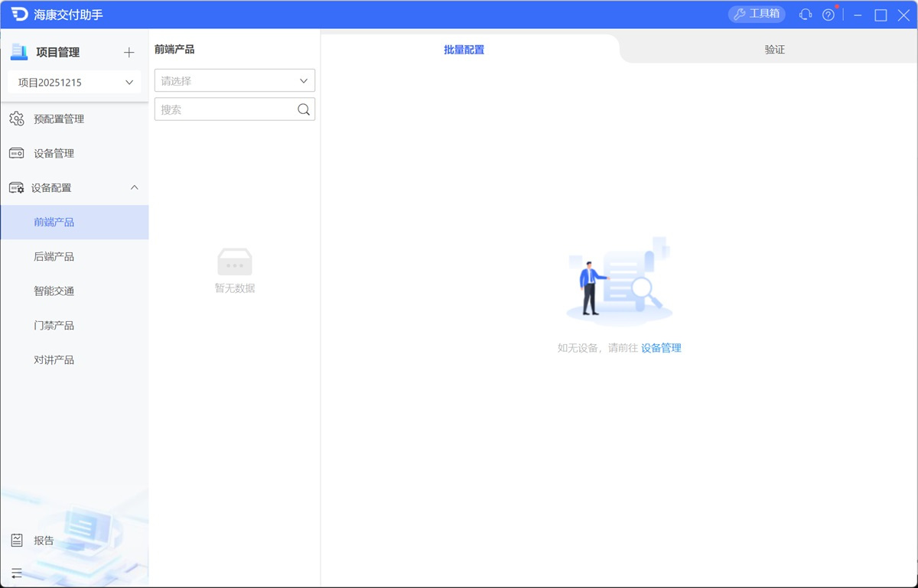Click the 预配置管理 gear icon

[17, 119]
